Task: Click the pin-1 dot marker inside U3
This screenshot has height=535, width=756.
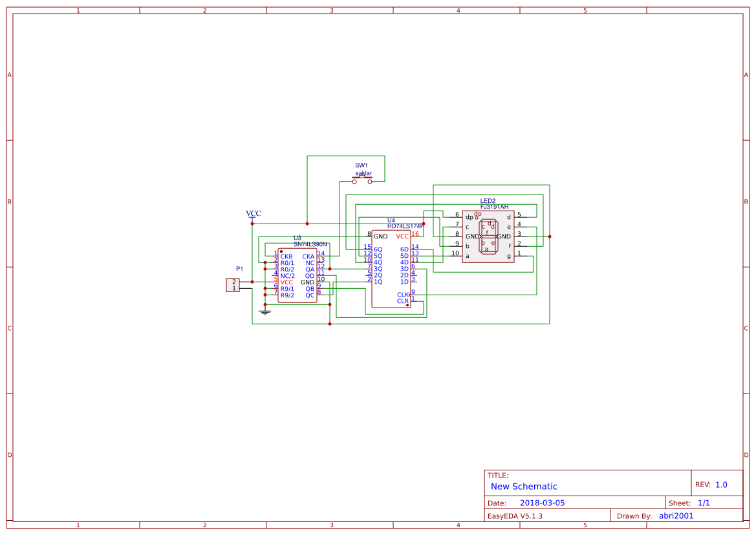Action: pos(281,252)
